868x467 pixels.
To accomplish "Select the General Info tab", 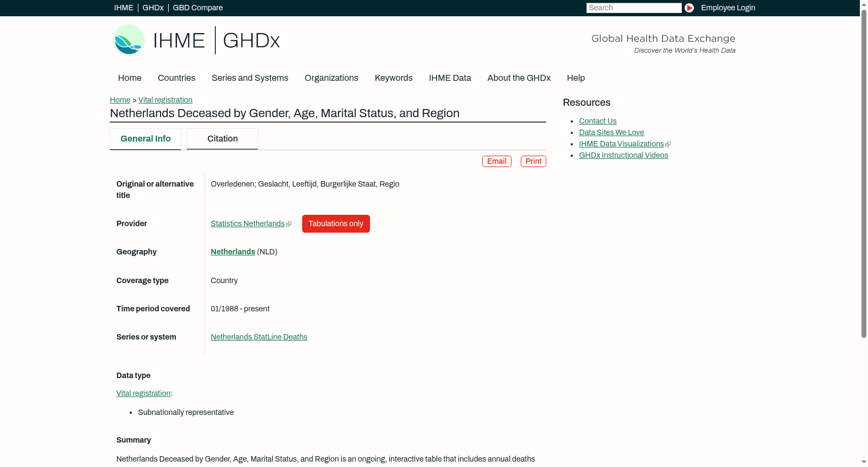I will [x=145, y=139].
